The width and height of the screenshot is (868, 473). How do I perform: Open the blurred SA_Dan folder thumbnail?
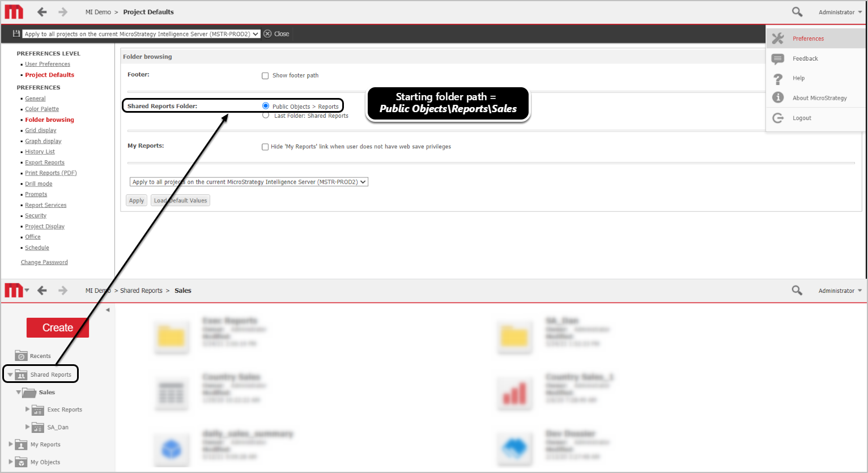pyautogui.click(x=514, y=336)
